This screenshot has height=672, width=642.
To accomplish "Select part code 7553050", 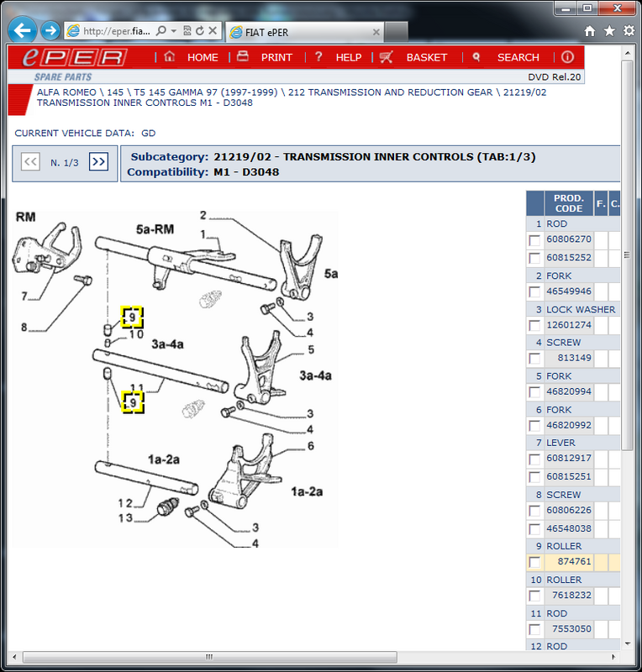I will (x=571, y=628).
